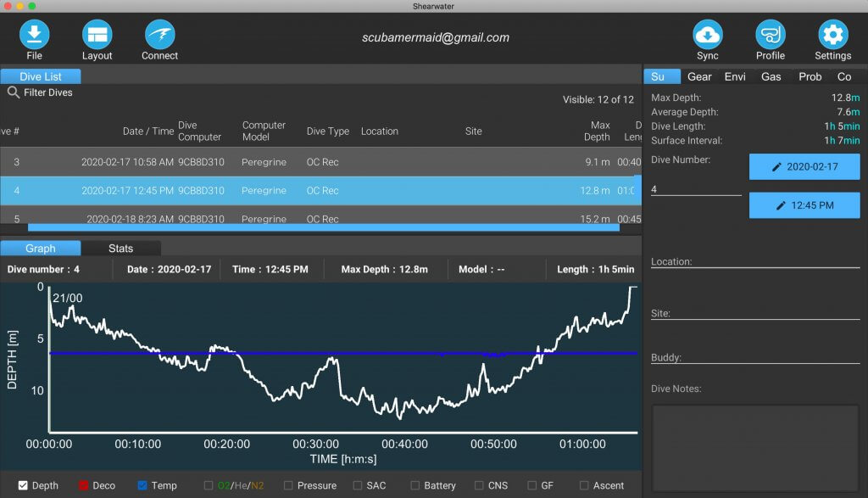Screen dimensions: 868x498
Task: Select the Gas tab
Action: pyautogui.click(x=771, y=76)
